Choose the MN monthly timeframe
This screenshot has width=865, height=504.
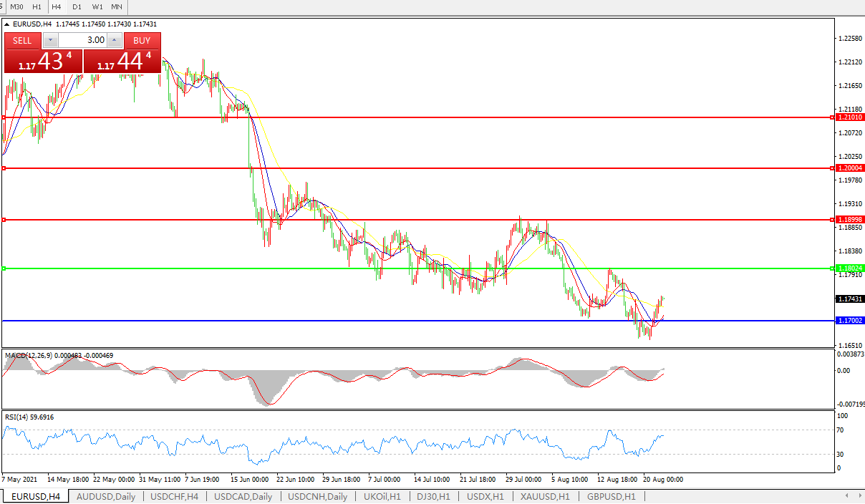[x=117, y=6]
